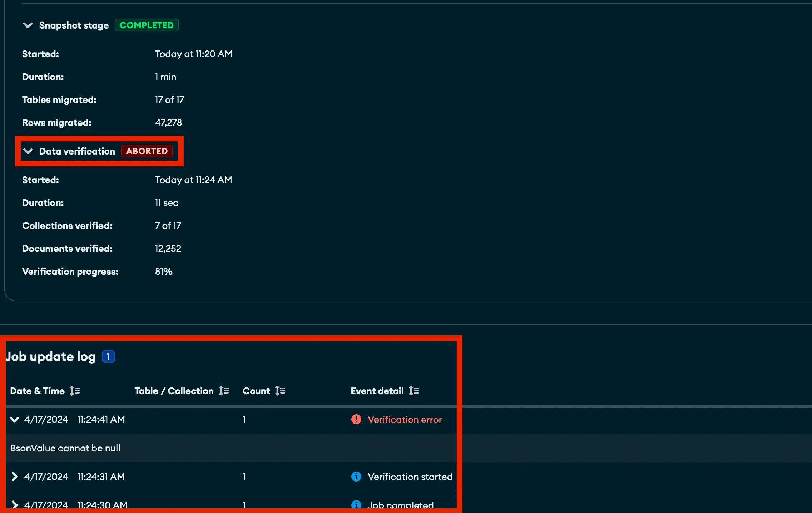Click the sort icon next to Table / Collection
812x513 pixels.
(x=224, y=391)
